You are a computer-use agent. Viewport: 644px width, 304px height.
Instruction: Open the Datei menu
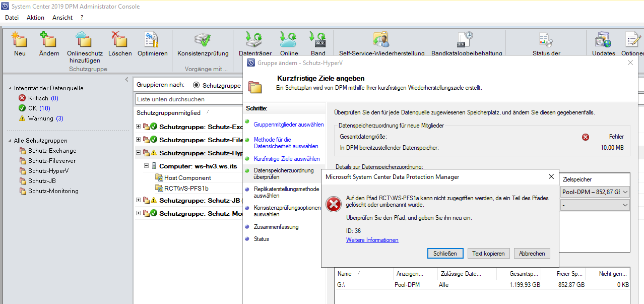coord(12,18)
